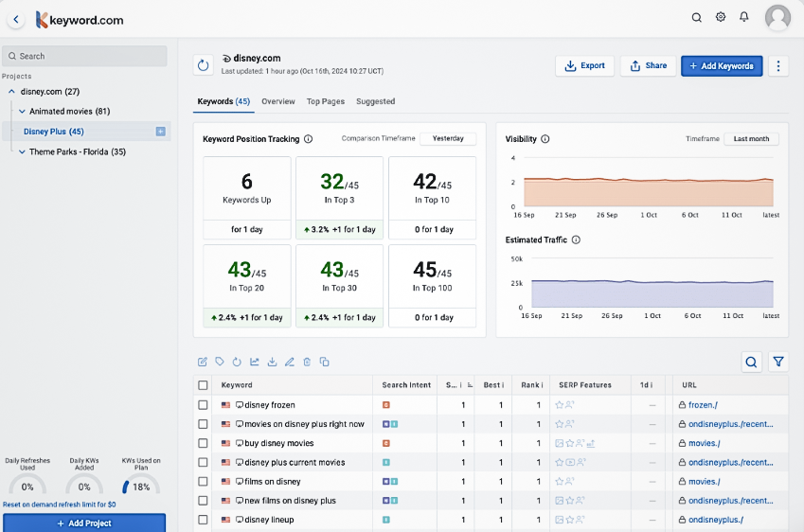Open the Comparison Timeframe Yesterday dropdown
Viewport: 804px width, 532px height.
point(448,139)
